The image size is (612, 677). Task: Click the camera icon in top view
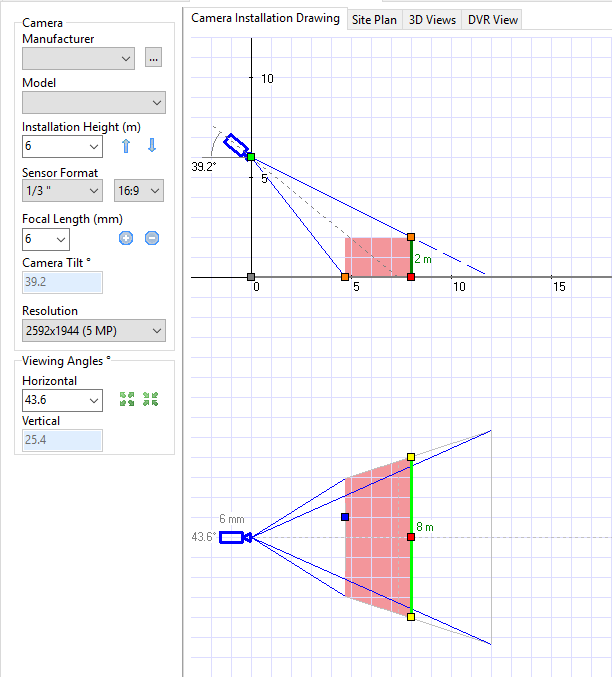[232, 537]
